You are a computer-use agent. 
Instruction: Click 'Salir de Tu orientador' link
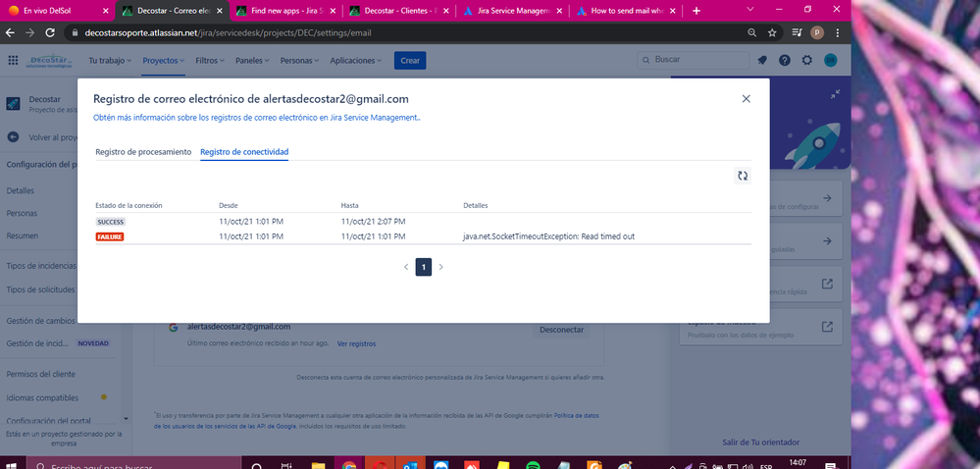click(760, 443)
